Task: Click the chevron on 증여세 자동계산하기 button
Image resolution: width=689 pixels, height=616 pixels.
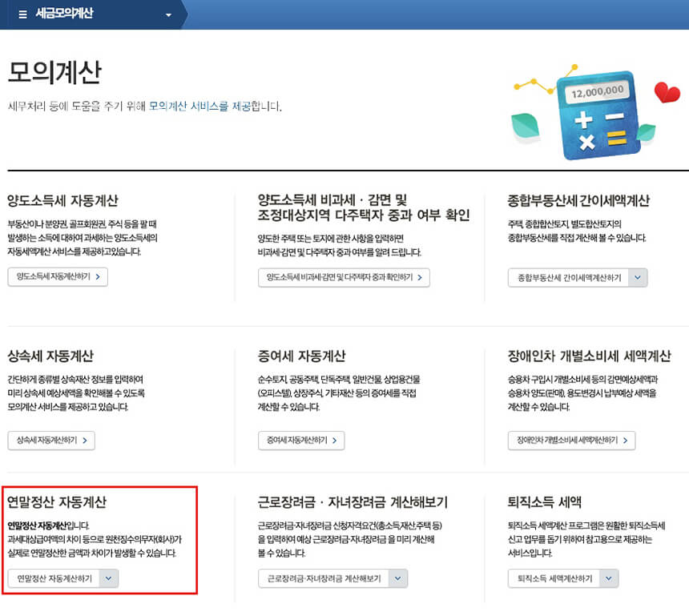Action: coord(333,441)
